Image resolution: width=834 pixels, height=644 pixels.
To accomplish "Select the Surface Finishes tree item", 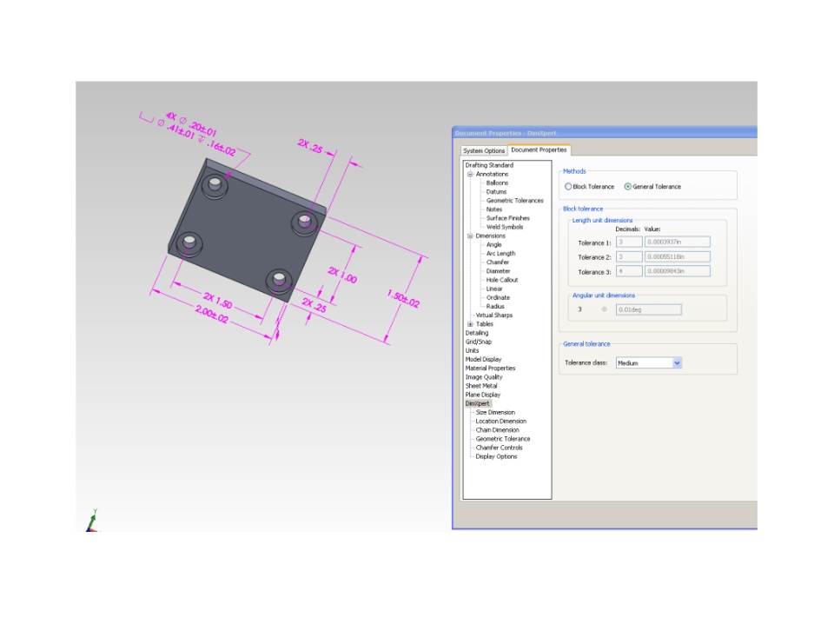I will 508,218.
